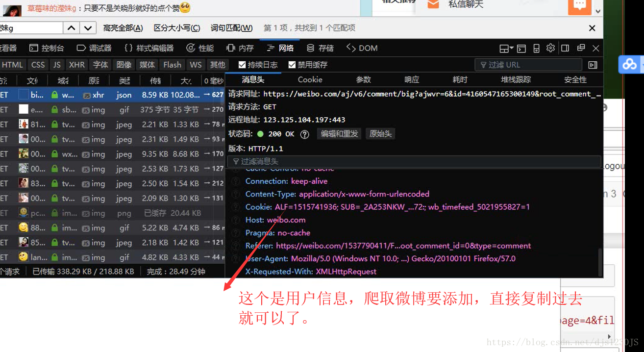644x352 pixels.
Task: Toggle the 持续日志 persist logs checkbox
Action: tap(242, 65)
